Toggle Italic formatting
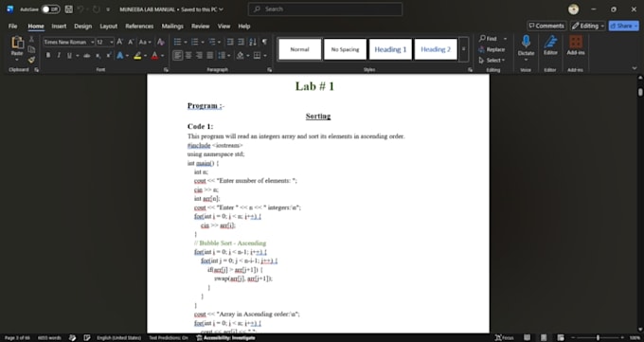Viewport: 644px width, 342px height. [x=59, y=56]
